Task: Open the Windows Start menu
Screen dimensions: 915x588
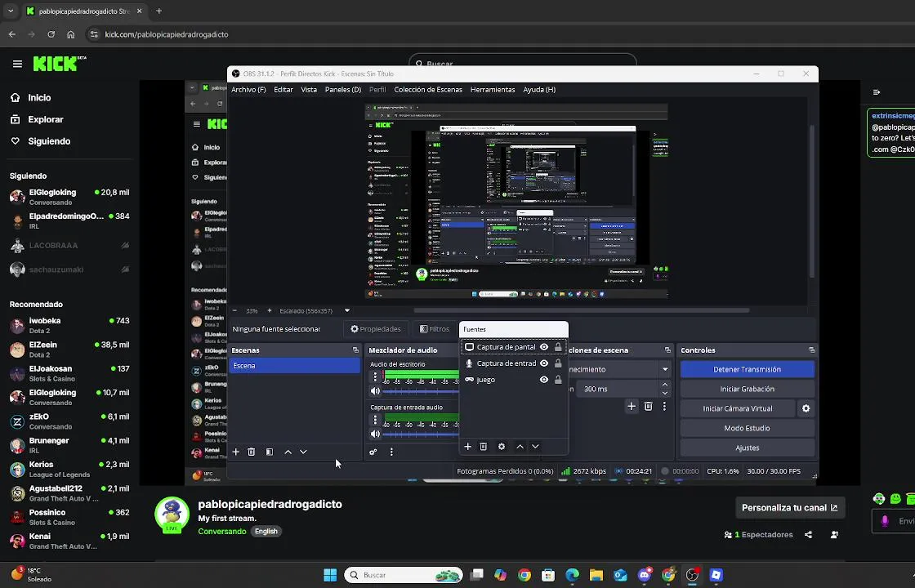Action: click(x=330, y=575)
